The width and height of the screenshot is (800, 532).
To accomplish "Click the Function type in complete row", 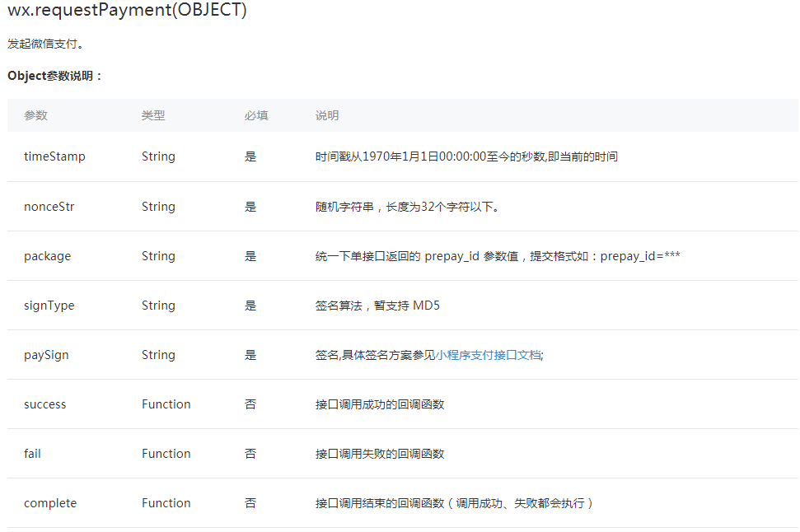I will [x=166, y=503].
